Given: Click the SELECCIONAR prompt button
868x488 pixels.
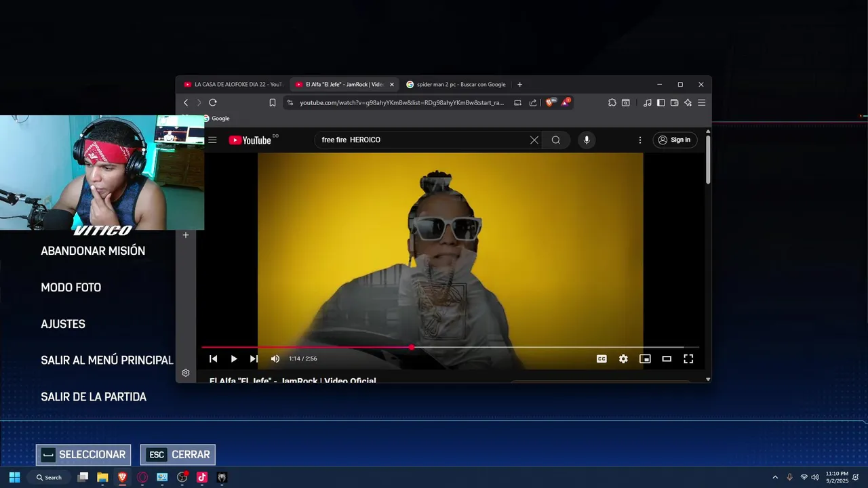Looking at the screenshot, I should (x=83, y=455).
